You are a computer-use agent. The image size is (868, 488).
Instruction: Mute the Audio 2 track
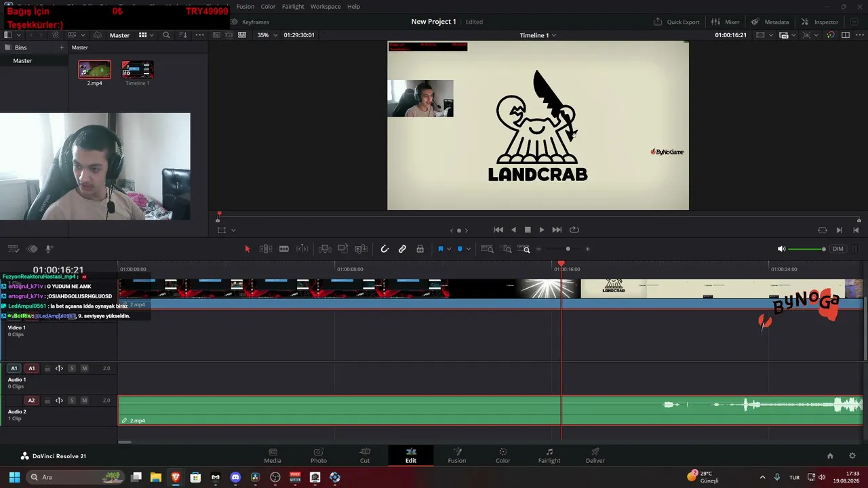point(85,401)
